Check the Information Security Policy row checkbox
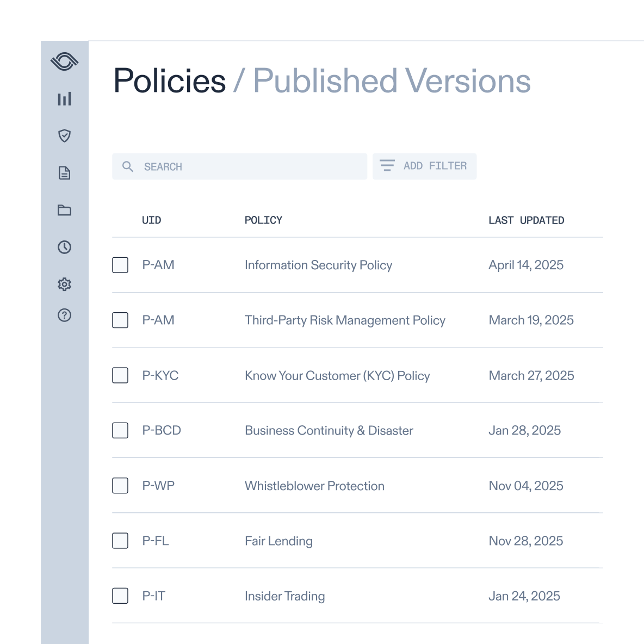Screen dimensions: 644x644 [x=120, y=265]
